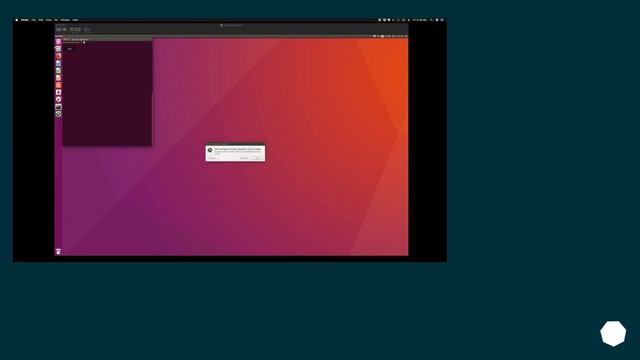The width and height of the screenshot is (640, 360).
Task: Open System Settings from the launcher
Action: point(58,100)
